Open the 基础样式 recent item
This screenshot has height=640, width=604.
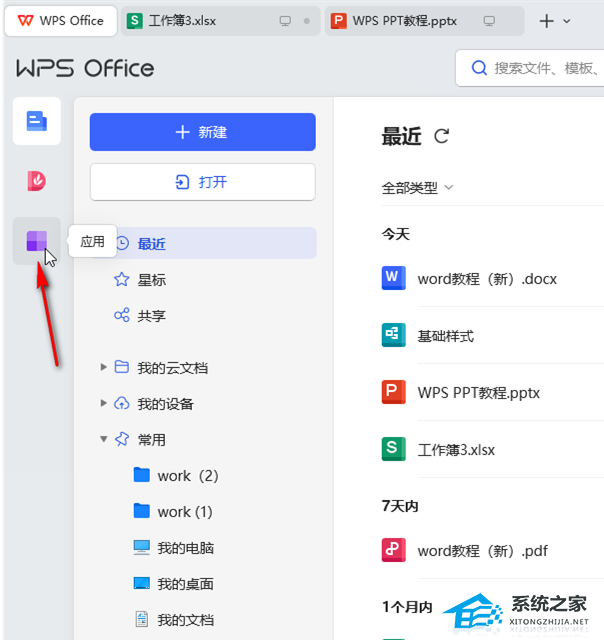446,336
